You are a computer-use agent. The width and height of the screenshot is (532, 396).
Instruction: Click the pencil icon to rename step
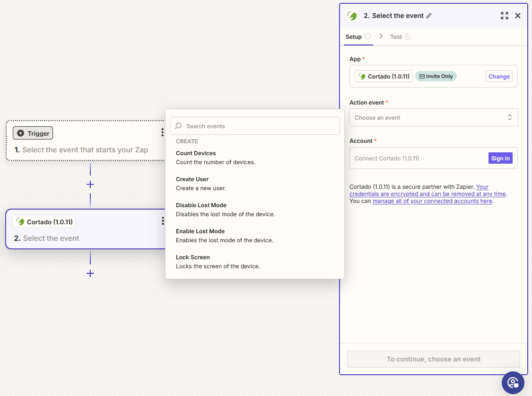click(x=429, y=16)
